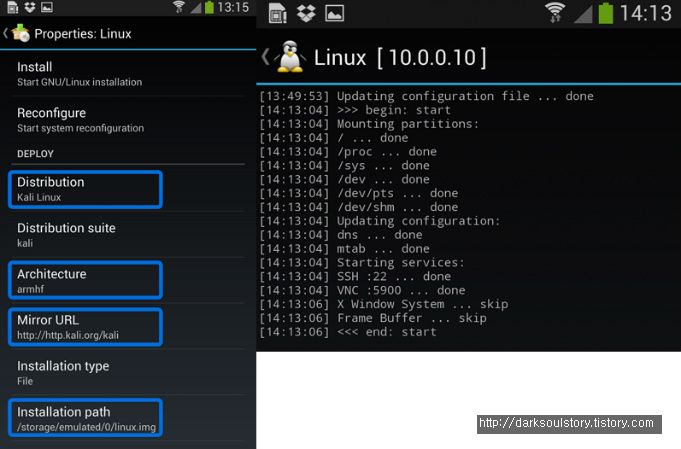This screenshot has height=449, width=681.
Task: Select log line '<<< end: start'
Action: click(387, 332)
